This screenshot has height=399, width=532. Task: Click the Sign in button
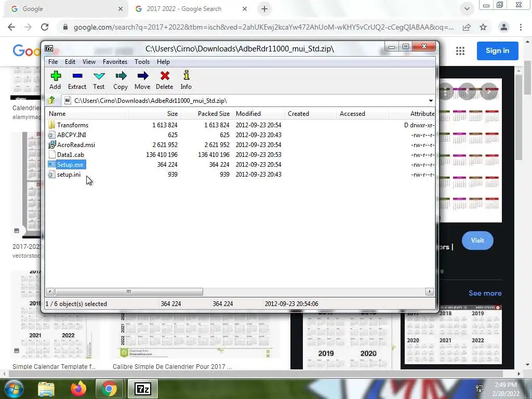tap(497, 50)
